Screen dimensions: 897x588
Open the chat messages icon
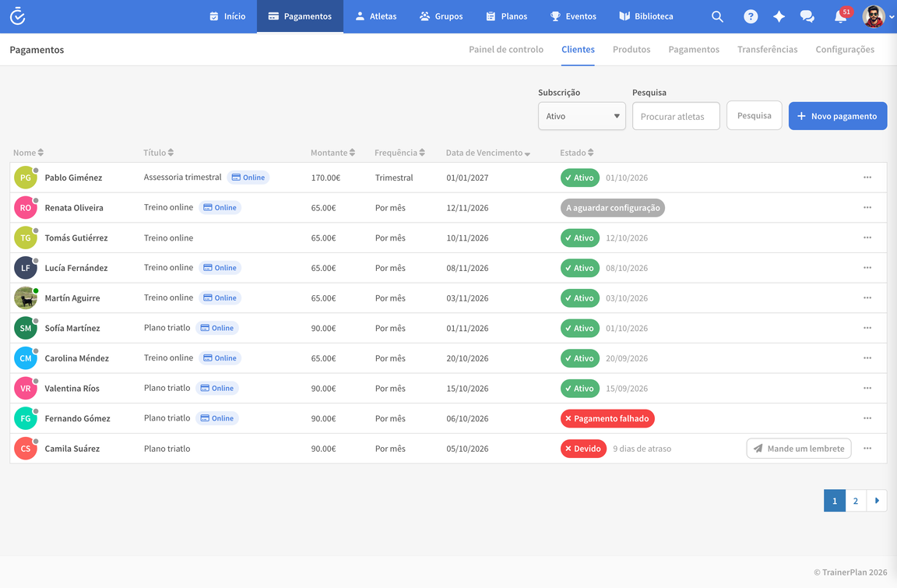click(x=807, y=16)
